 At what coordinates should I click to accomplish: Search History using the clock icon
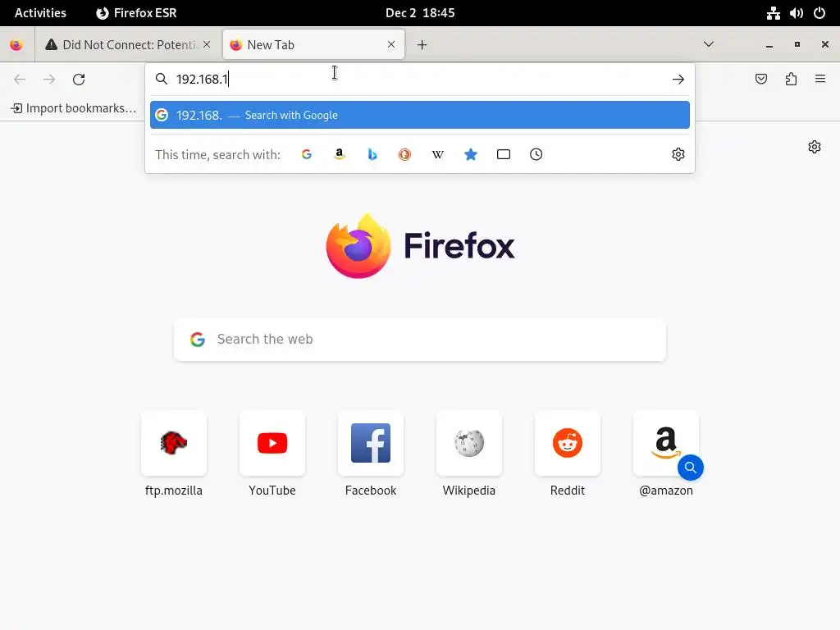(x=536, y=154)
